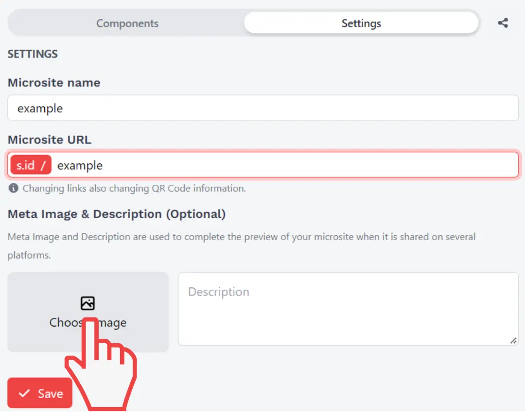Click the "Changing links" QR Code note text
This screenshot has width=525, height=420.
[x=134, y=188]
